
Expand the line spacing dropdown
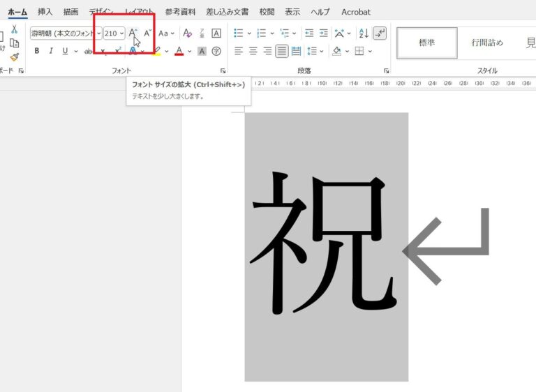click(x=321, y=51)
